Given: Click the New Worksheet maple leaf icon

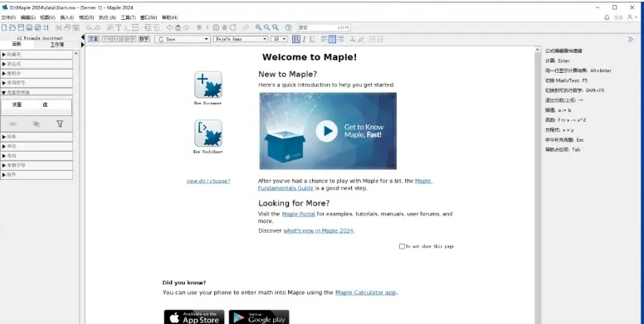Looking at the screenshot, I should pos(208,133).
